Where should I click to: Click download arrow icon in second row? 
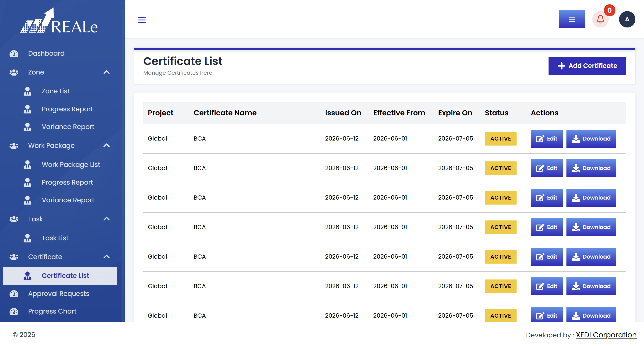click(576, 168)
